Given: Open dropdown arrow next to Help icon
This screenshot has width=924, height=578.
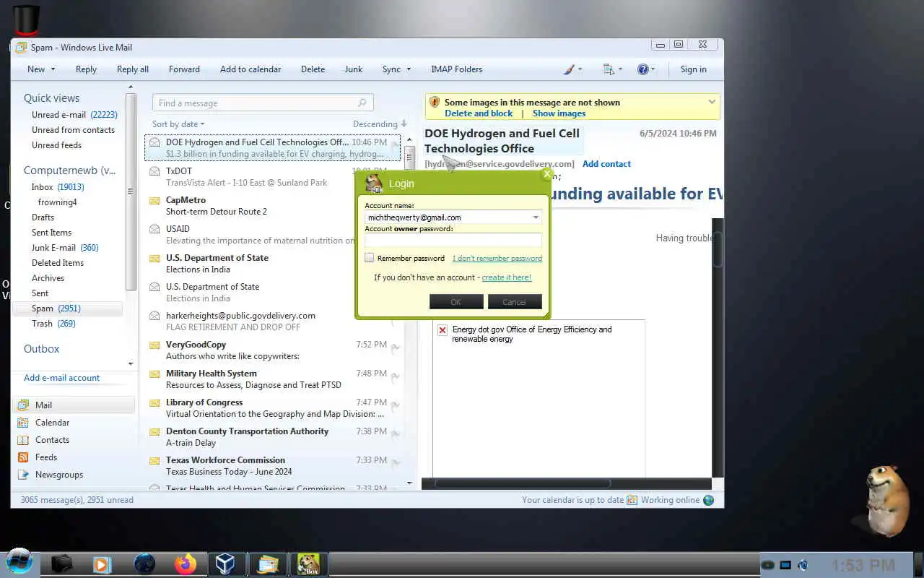Looking at the screenshot, I should [x=653, y=69].
